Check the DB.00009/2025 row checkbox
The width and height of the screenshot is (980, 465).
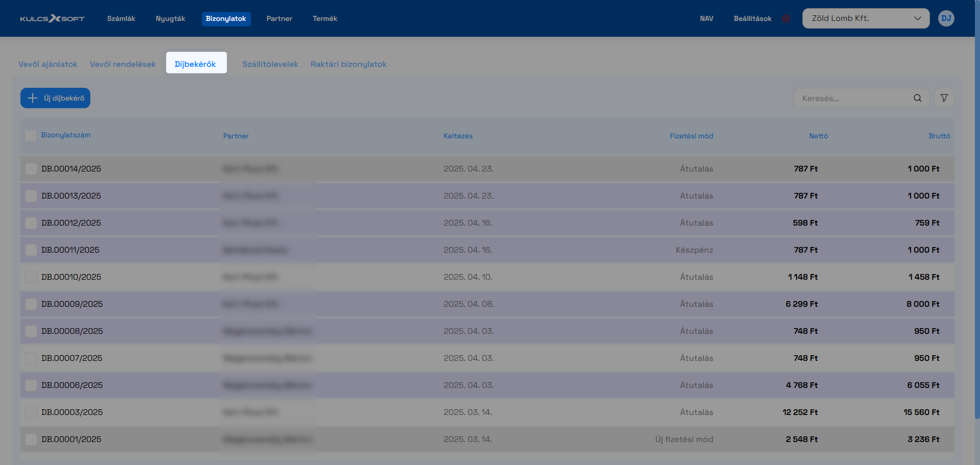tap(31, 304)
